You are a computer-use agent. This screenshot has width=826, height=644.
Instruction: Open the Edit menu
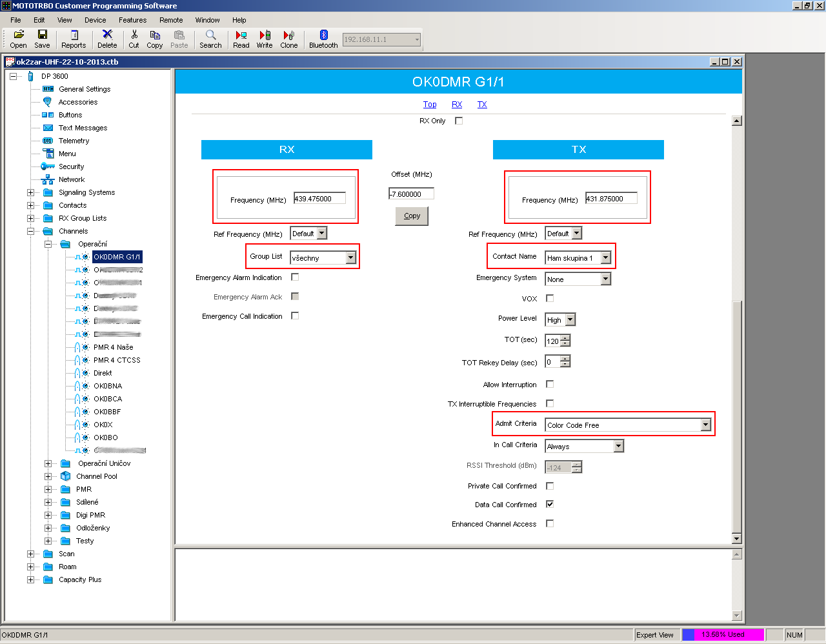pos(39,20)
